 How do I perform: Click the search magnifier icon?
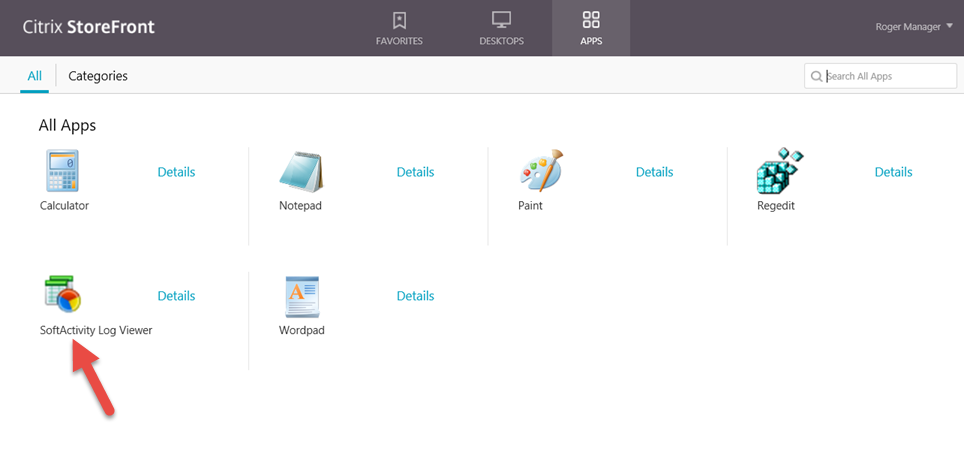pos(816,76)
